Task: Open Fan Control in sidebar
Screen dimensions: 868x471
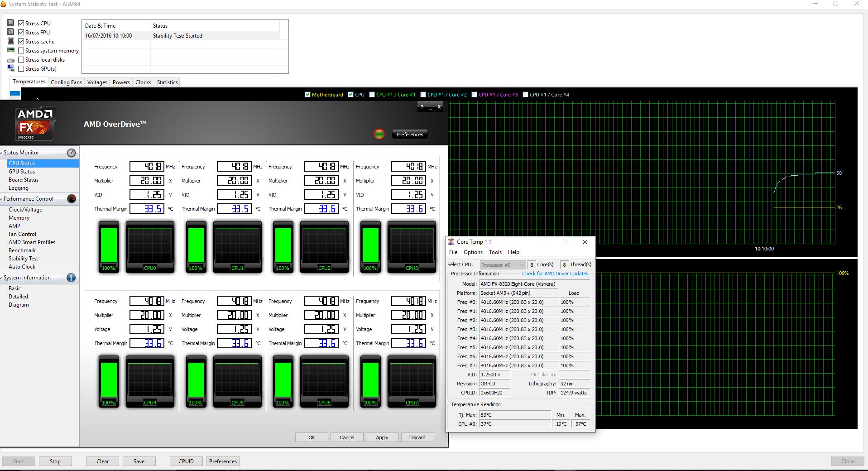Action: click(22, 234)
